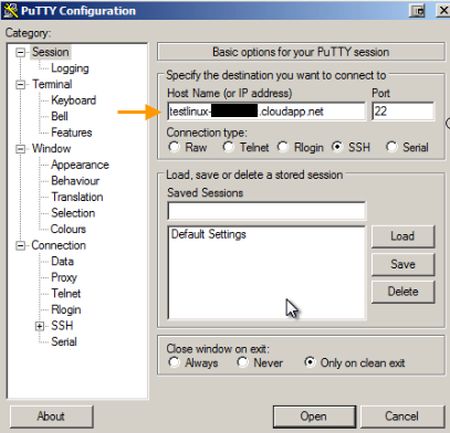Select the Session category
The height and width of the screenshot is (433, 450).
[x=50, y=52]
